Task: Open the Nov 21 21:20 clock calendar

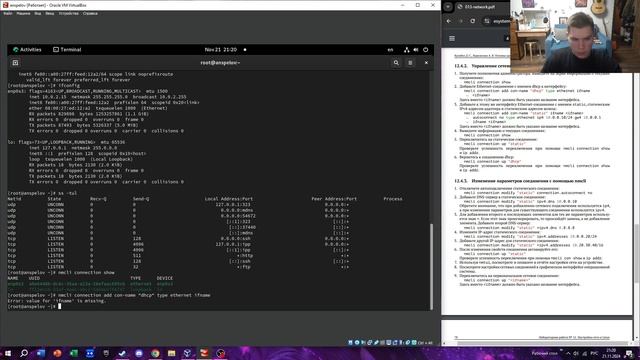Action: tap(221, 50)
